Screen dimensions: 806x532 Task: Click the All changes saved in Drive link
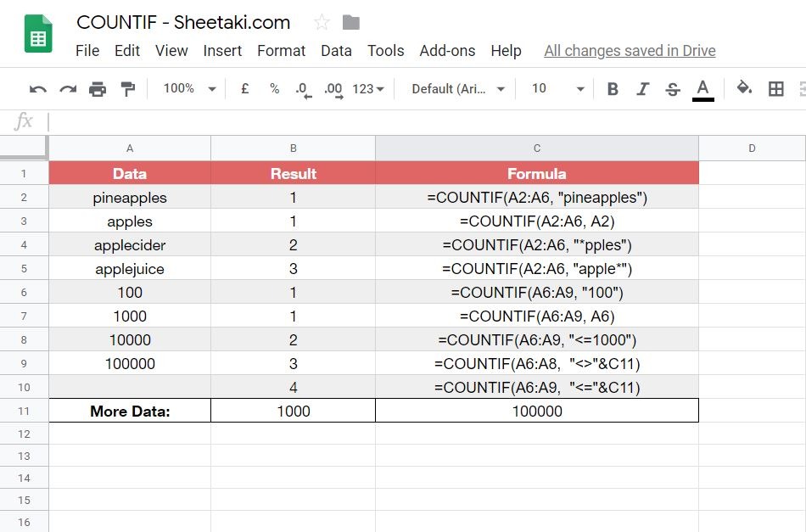pyautogui.click(x=630, y=51)
